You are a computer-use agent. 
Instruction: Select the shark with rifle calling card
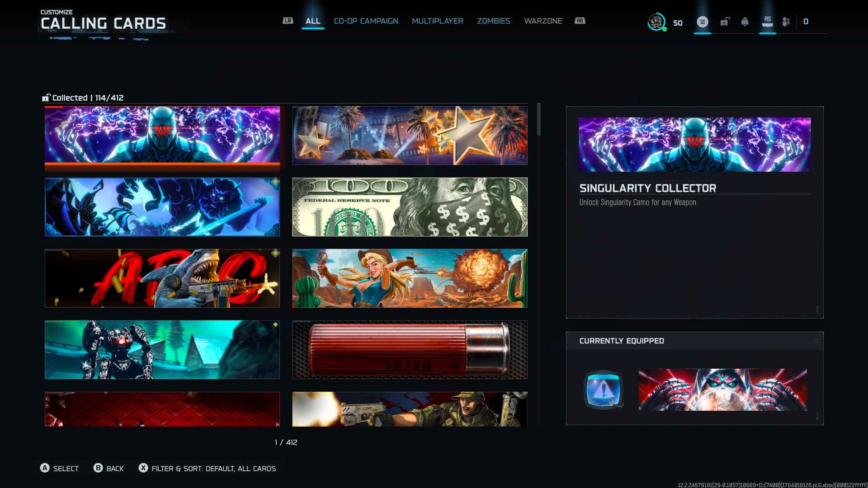162,278
